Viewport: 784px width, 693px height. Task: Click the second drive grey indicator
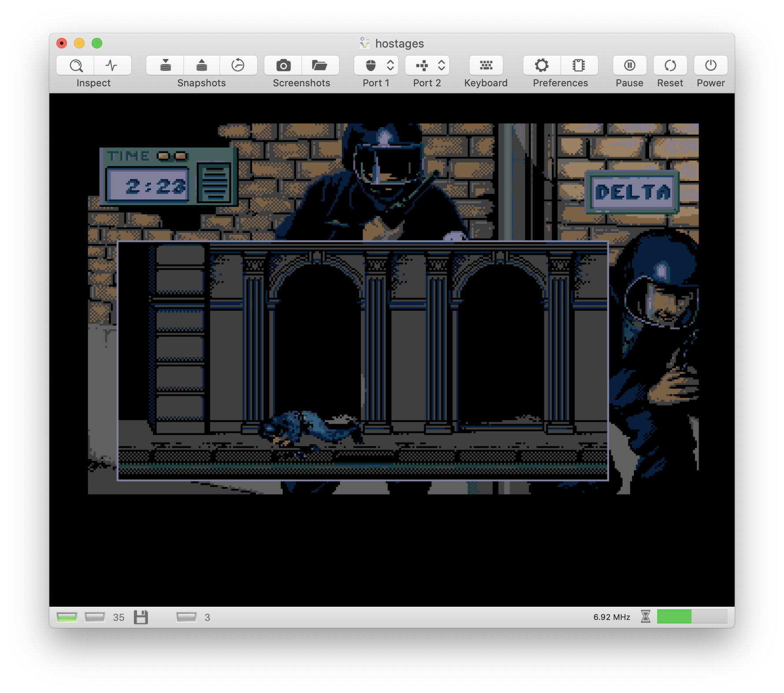(186, 617)
